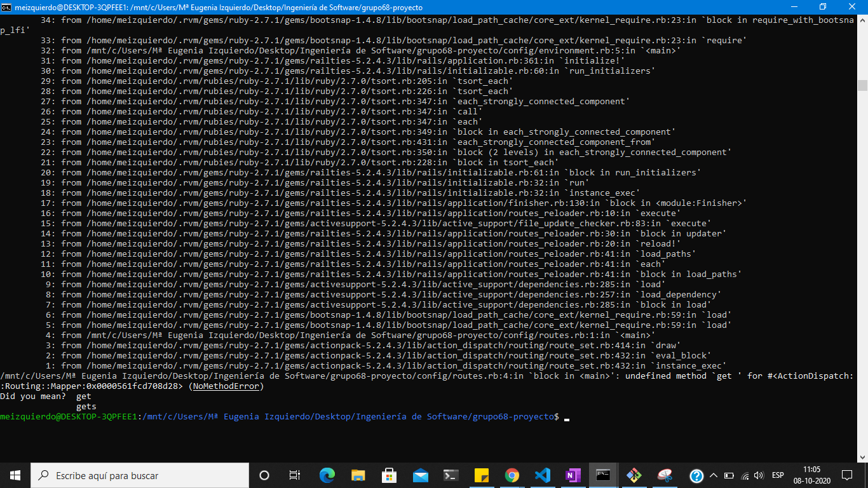The width and height of the screenshot is (868, 488).
Task: Open Wi-Fi network status indicator
Action: [745, 475]
